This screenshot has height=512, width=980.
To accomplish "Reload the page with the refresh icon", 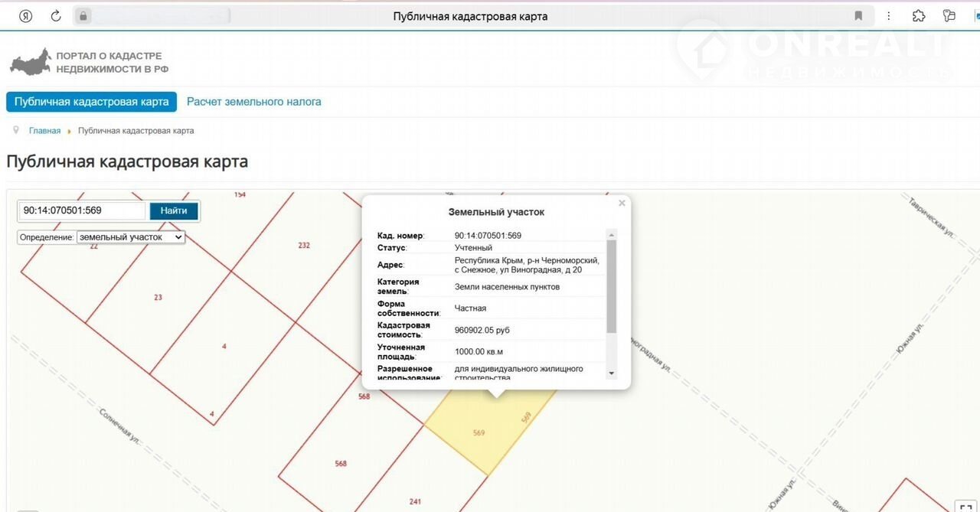I will pos(56,16).
